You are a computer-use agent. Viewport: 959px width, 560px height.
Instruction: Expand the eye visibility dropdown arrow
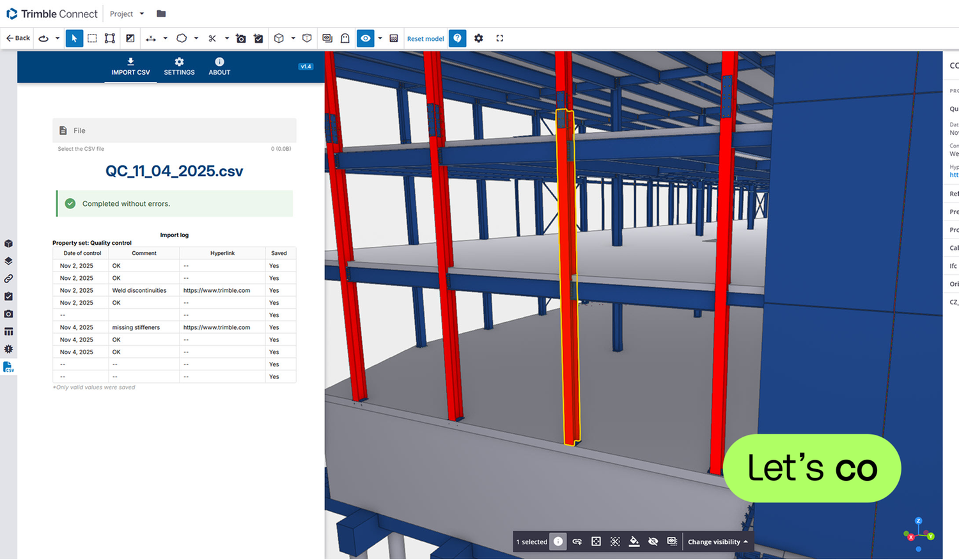tap(380, 38)
